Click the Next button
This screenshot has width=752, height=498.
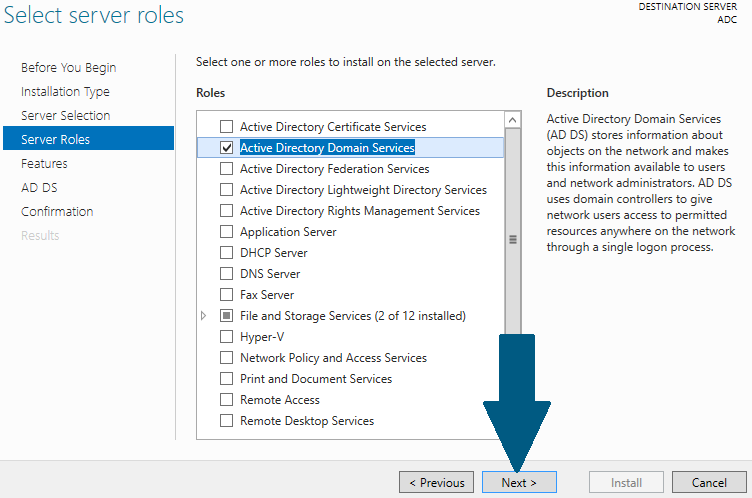pyautogui.click(x=519, y=482)
